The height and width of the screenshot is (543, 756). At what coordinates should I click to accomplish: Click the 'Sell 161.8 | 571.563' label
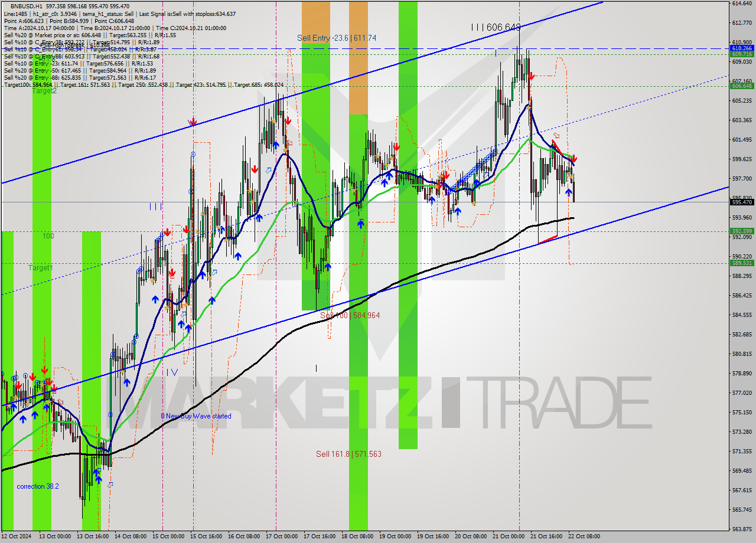coord(348,454)
